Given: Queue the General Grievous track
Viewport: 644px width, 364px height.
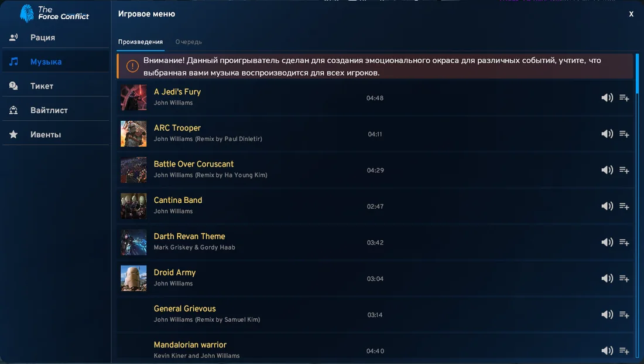Looking at the screenshot, I should click(624, 315).
